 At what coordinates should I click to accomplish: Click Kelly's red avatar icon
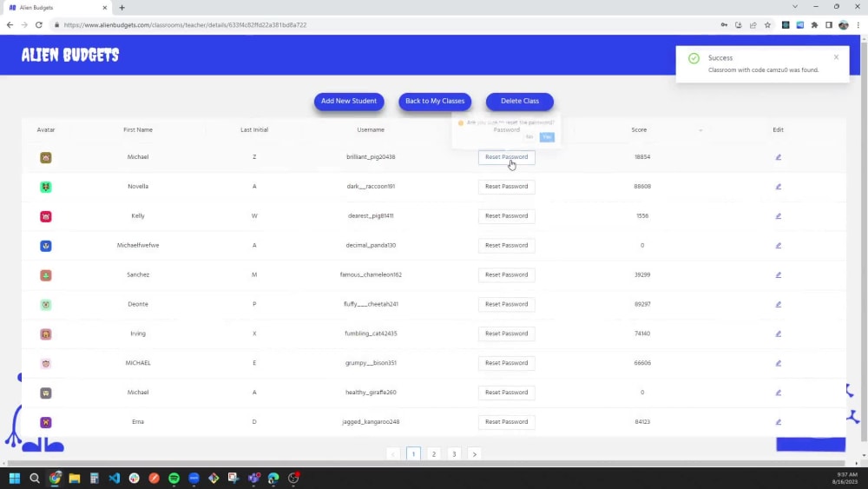46,216
